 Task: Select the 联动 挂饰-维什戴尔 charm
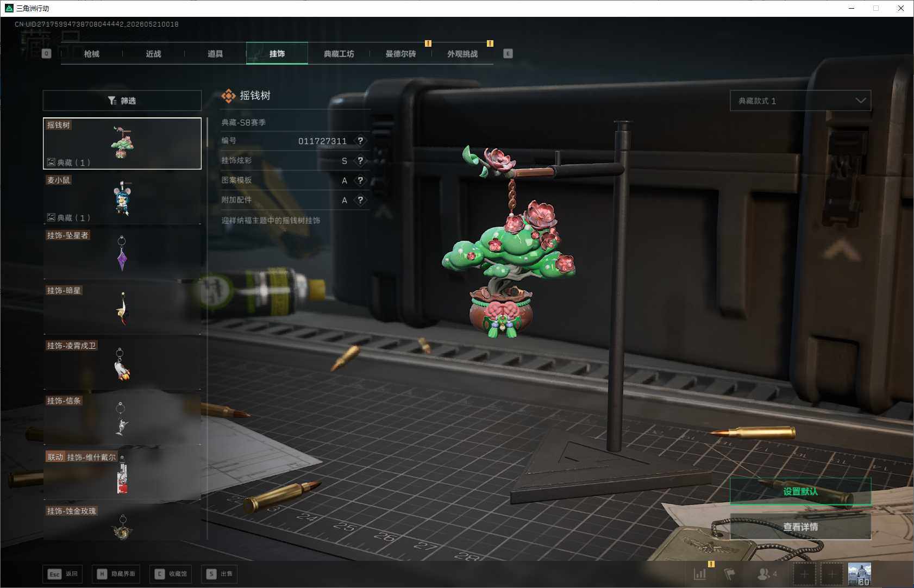pyautogui.click(x=122, y=474)
